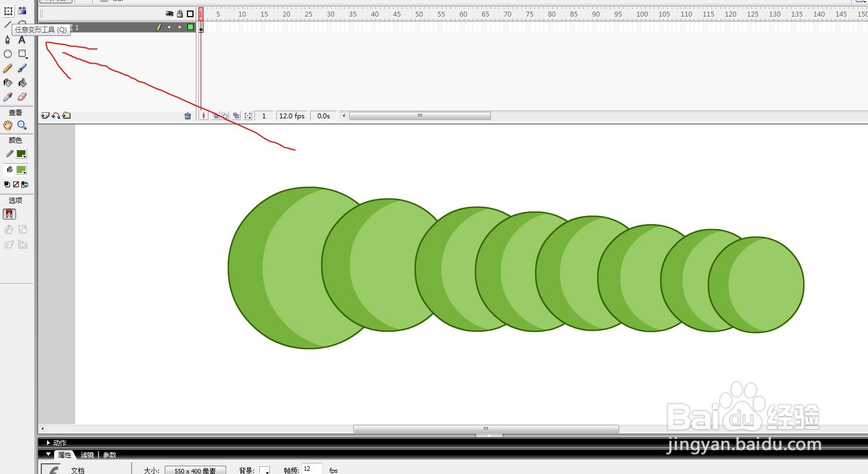Set the No Color option

coord(16,185)
